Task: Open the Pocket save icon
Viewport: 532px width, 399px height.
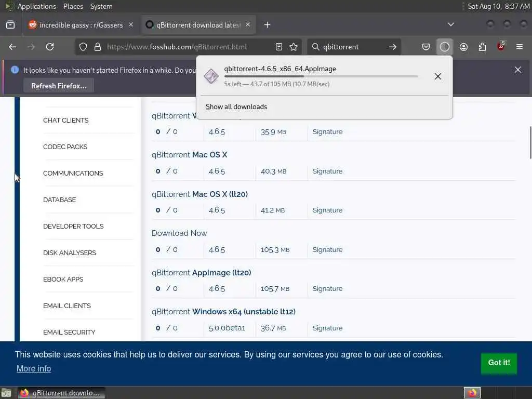Action: click(x=426, y=47)
